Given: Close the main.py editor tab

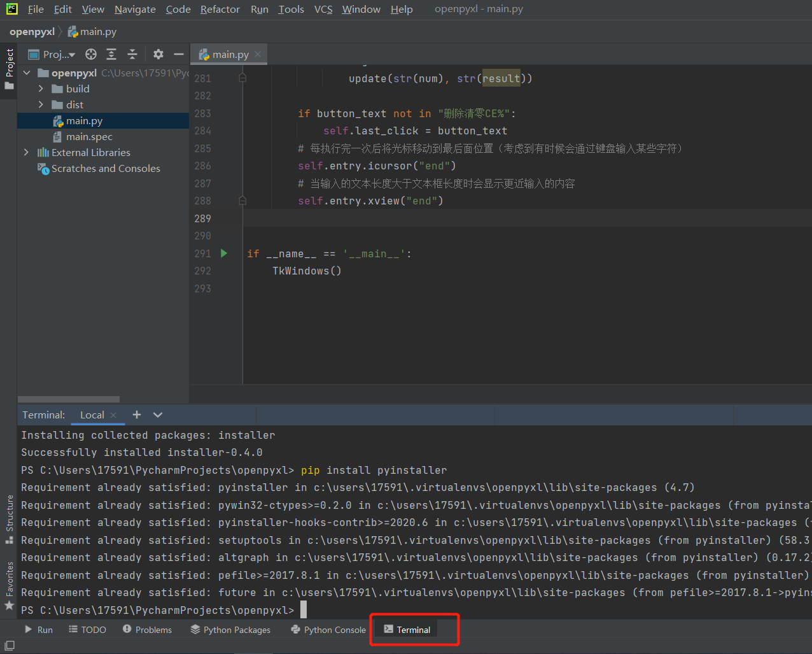Looking at the screenshot, I should point(258,54).
